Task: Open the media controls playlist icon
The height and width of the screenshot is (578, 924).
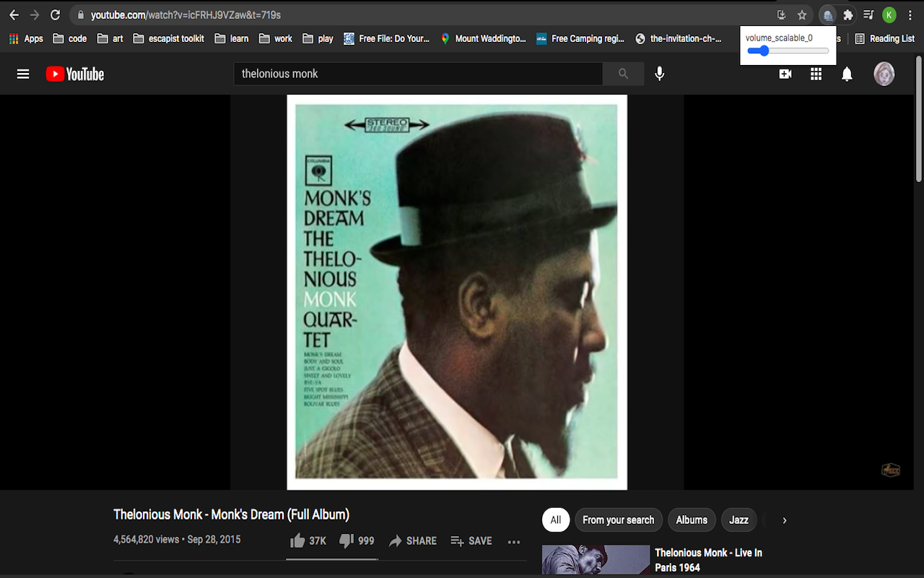Action: [868, 14]
